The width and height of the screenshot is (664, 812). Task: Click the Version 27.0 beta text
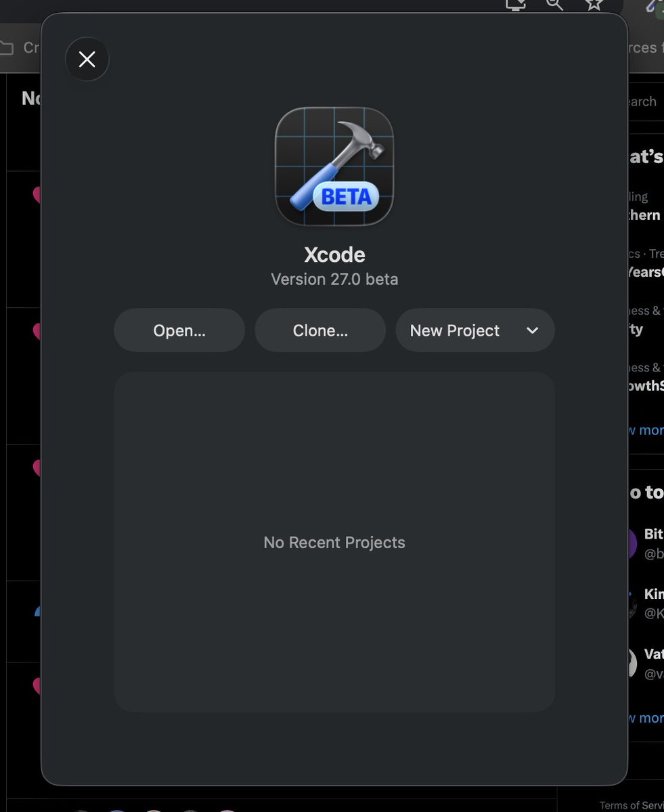334,279
